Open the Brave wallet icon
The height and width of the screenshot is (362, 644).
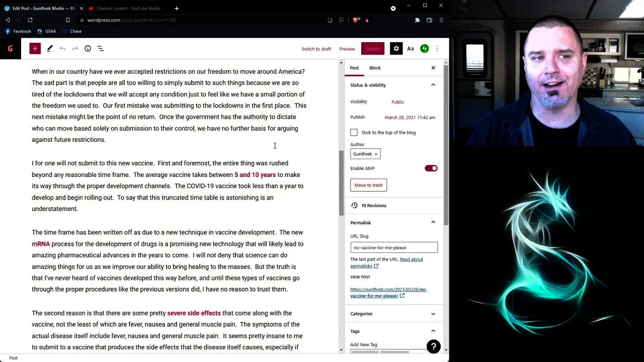point(429,20)
